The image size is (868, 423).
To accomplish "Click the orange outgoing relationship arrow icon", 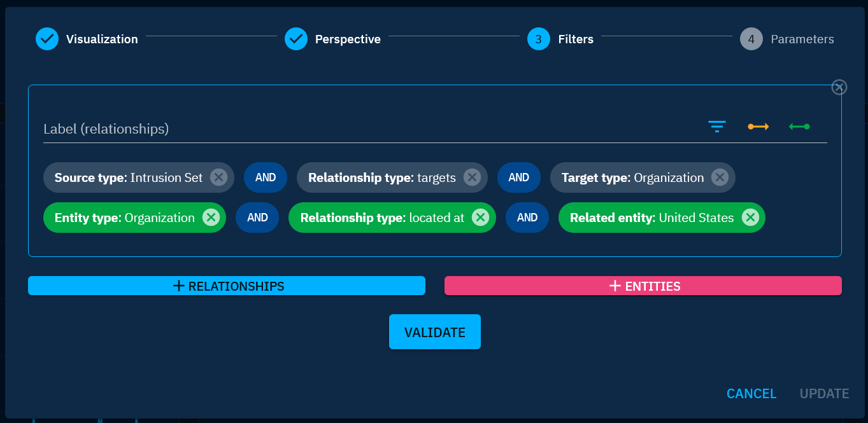I will pyautogui.click(x=758, y=127).
